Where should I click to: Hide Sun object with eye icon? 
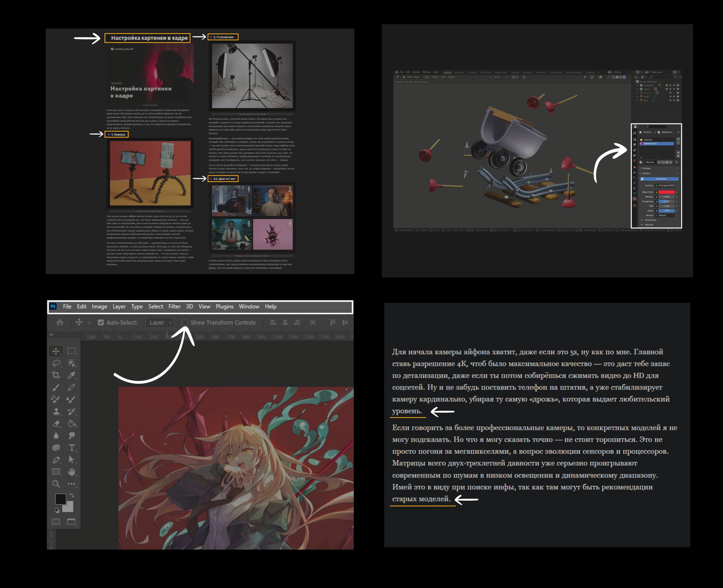tap(674, 101)
